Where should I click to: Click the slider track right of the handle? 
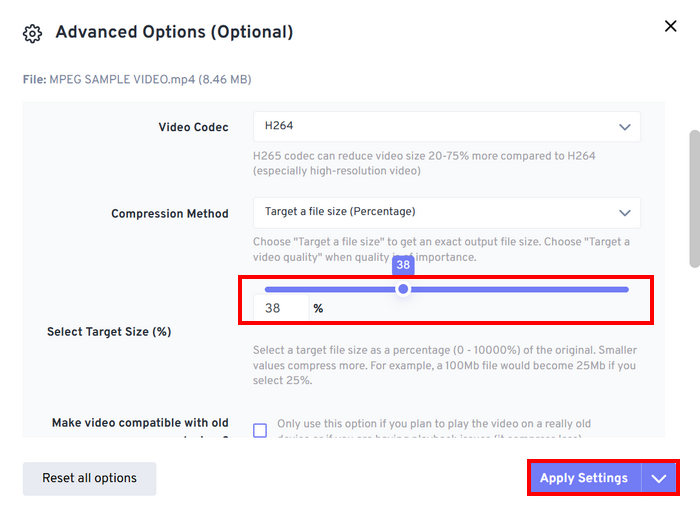click(520, 289)
